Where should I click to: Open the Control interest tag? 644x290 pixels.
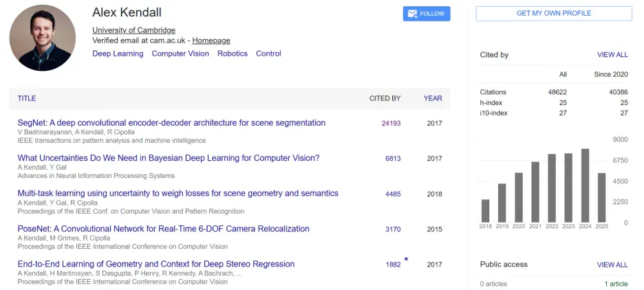[x=268, y=54]
